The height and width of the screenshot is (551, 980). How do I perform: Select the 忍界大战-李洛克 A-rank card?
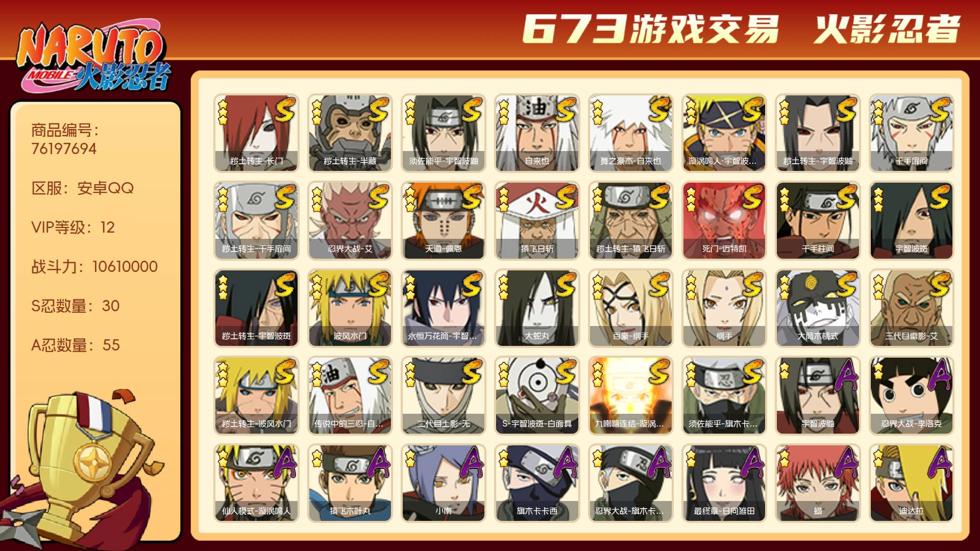[x=911, y=396]
